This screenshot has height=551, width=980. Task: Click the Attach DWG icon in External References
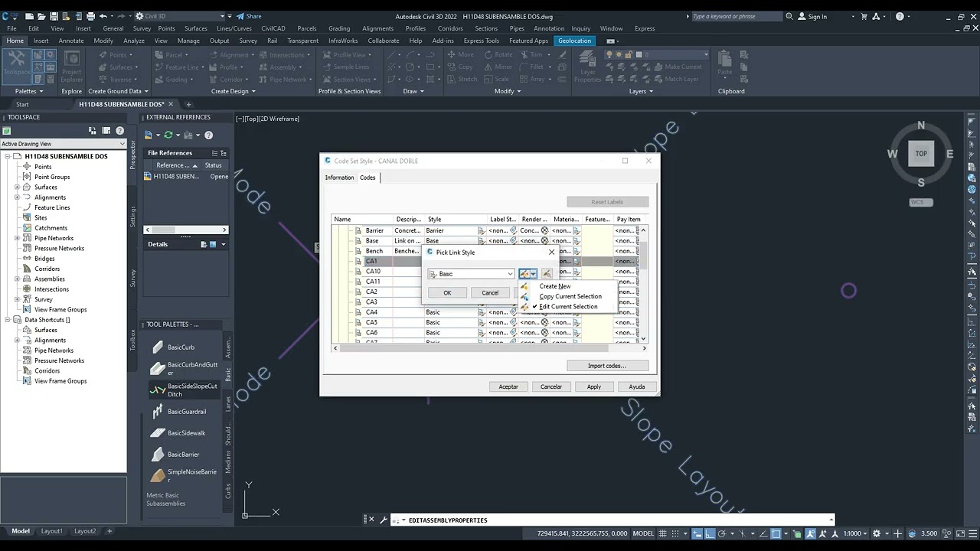[x=150, y=135]
